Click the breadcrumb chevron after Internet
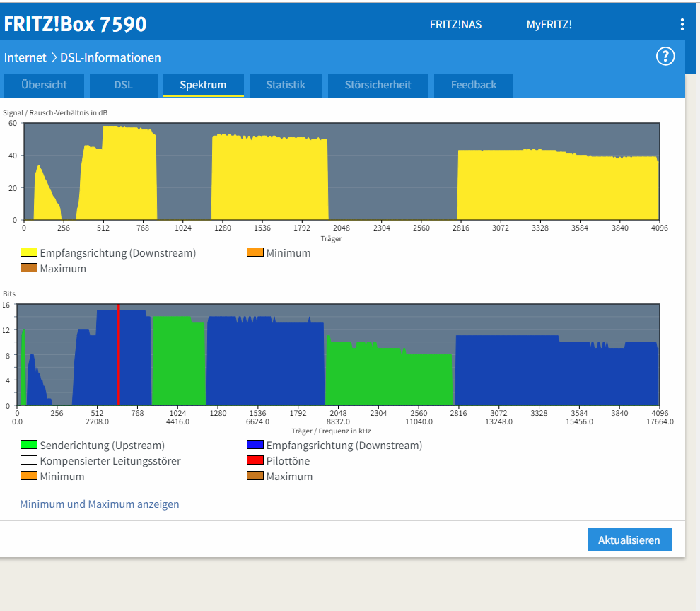This screenshot has width=700, height=611. click(54, 57)
